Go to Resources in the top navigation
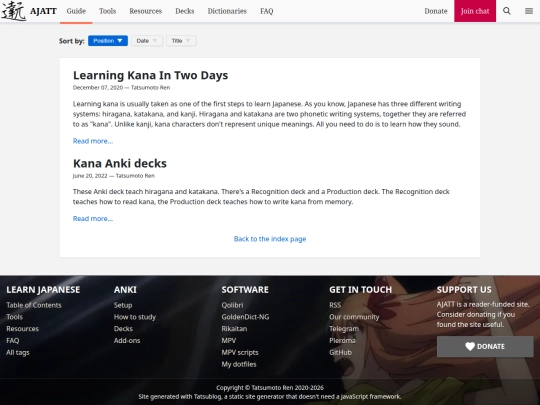 [146, 11]
